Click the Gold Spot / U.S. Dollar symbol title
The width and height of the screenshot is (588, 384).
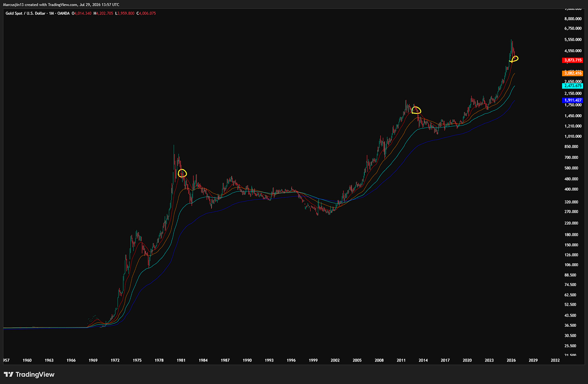pos(25,13)
